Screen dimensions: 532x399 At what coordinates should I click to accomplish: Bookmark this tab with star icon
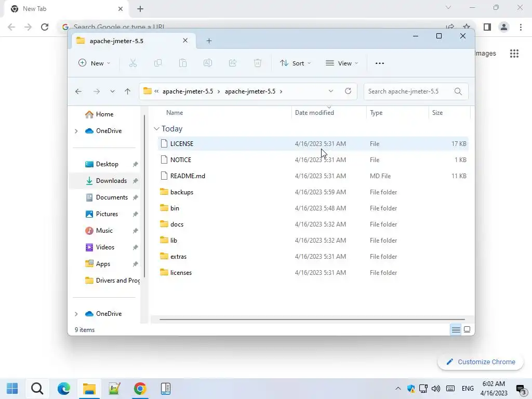click(467, 26)
